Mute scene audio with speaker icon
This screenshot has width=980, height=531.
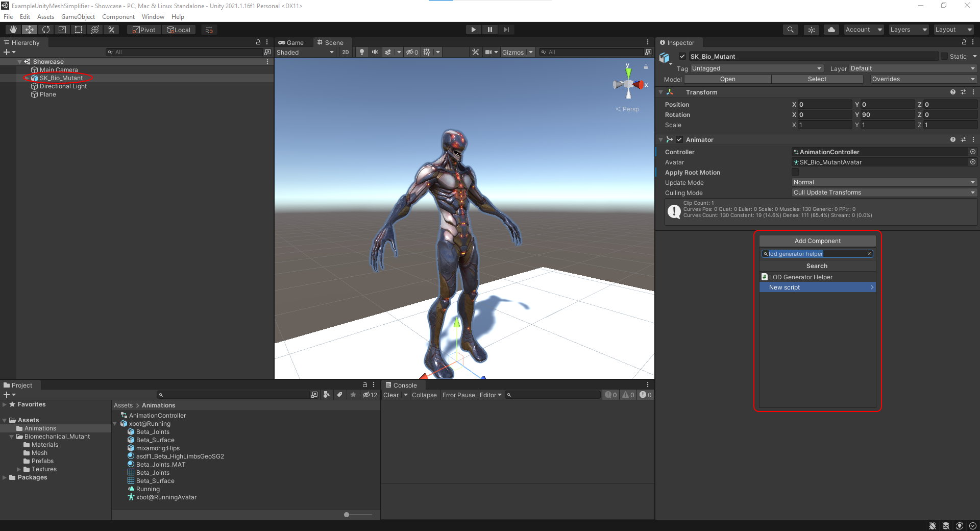pos(375,52)
